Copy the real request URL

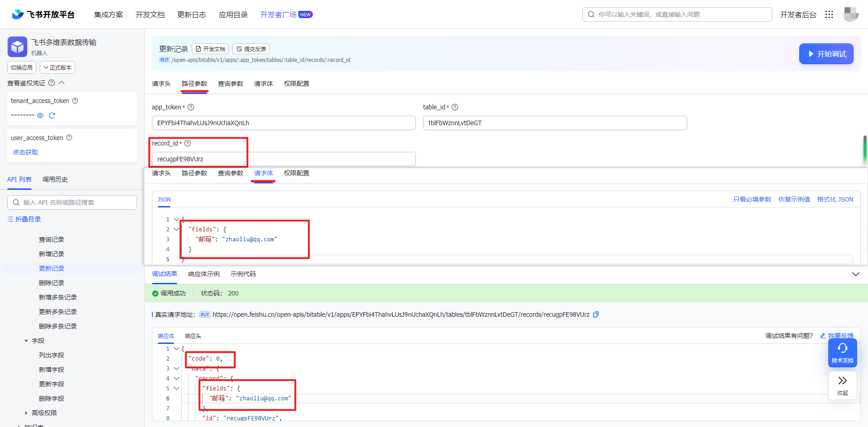point(596,314)
